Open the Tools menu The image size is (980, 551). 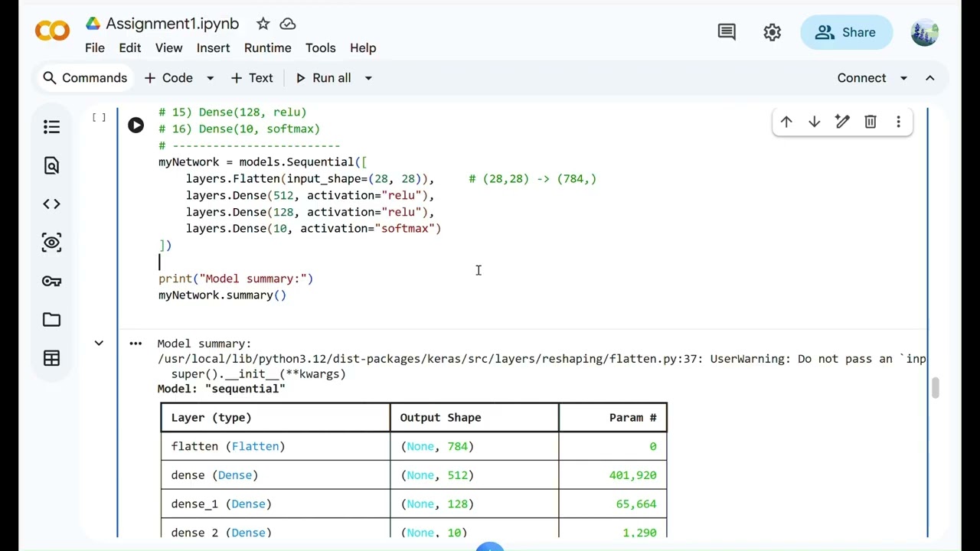point(321,47)
